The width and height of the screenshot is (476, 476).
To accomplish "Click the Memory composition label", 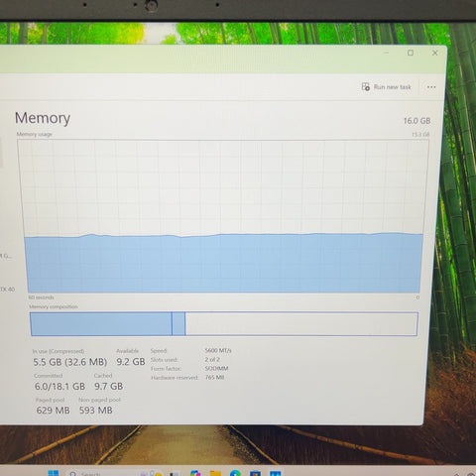I will coord(54,306).
